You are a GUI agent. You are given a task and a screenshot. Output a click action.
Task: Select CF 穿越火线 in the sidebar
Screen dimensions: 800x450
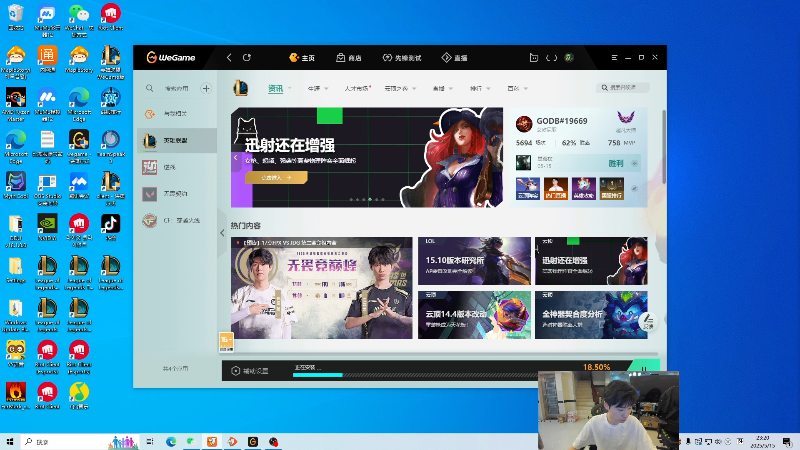tap(177, 220)
